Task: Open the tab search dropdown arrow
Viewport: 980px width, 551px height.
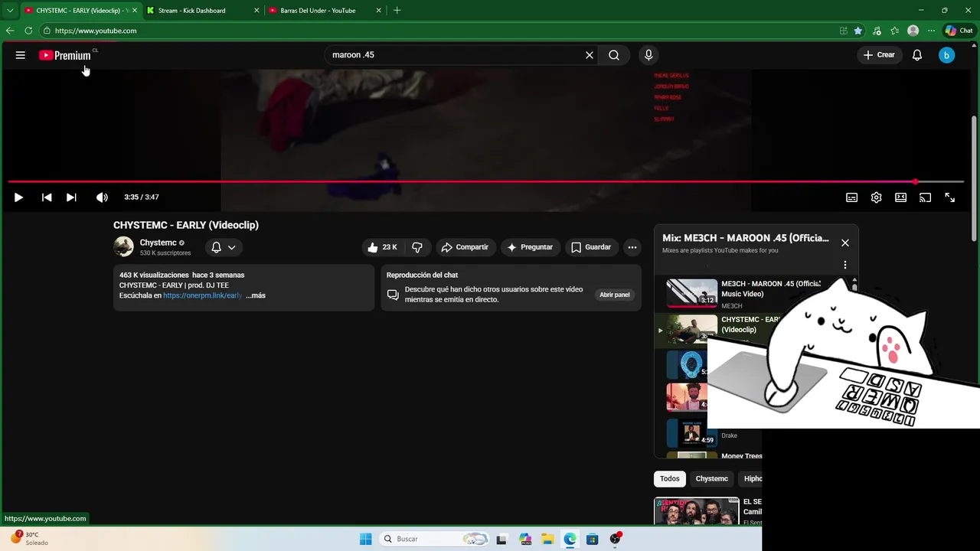Action: (10, 11)
